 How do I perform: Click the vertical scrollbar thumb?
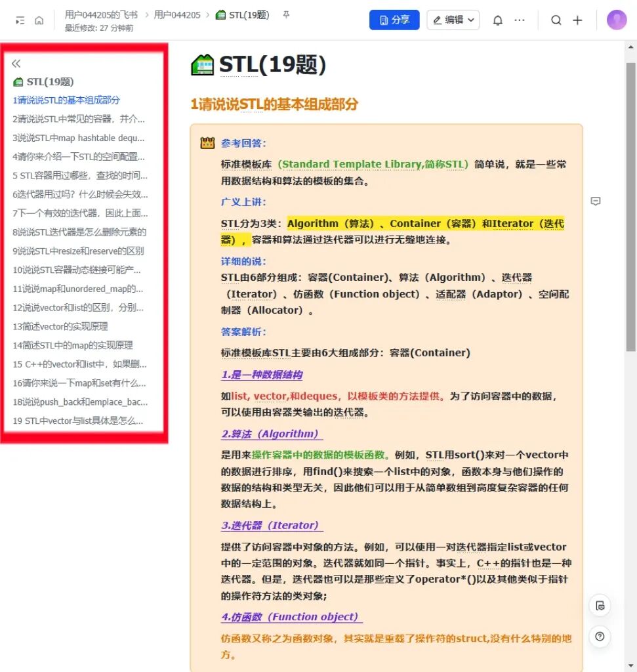[630, 207]
